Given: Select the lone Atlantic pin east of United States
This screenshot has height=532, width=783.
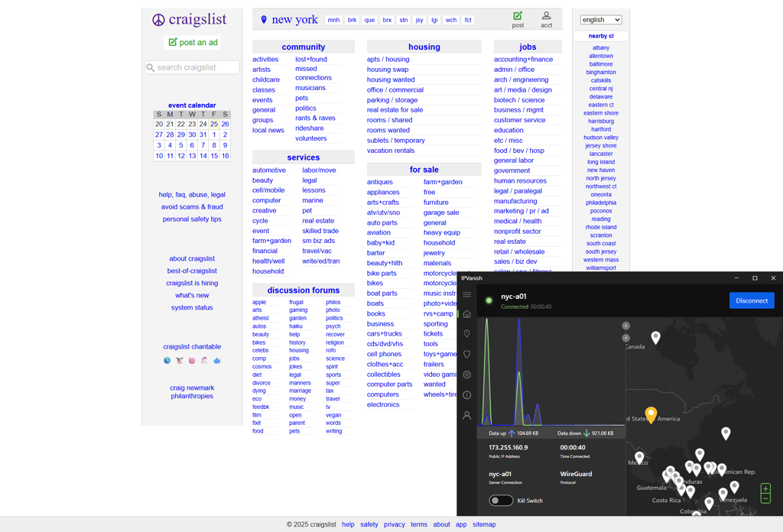Looking at the screenshot, I should tap(726, 433).
